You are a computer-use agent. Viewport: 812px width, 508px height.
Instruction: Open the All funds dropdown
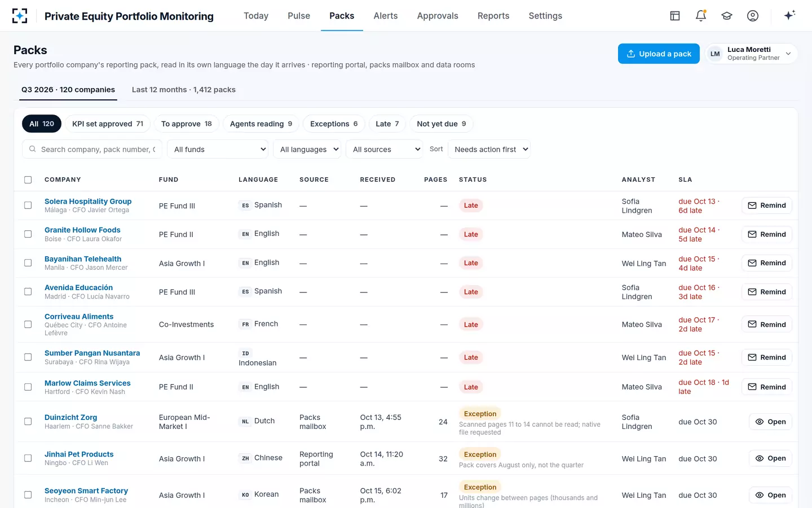pyautogui.click(x=218, y=149)
